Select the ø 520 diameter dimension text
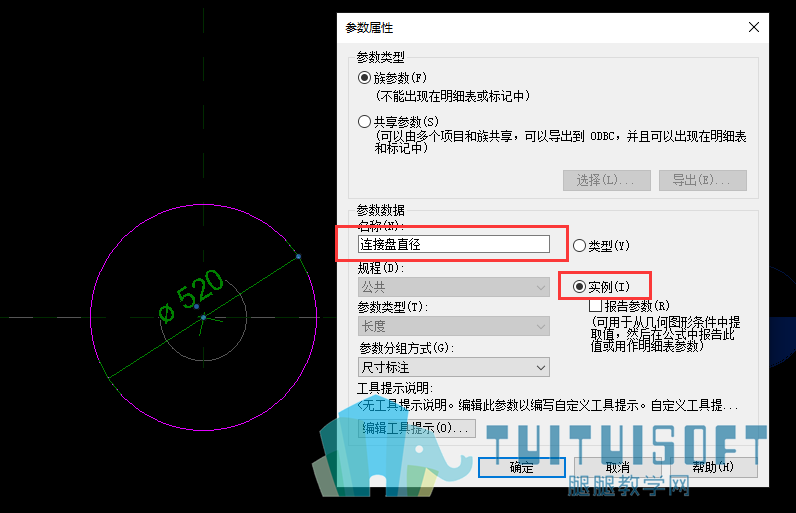 pos(191,296)
